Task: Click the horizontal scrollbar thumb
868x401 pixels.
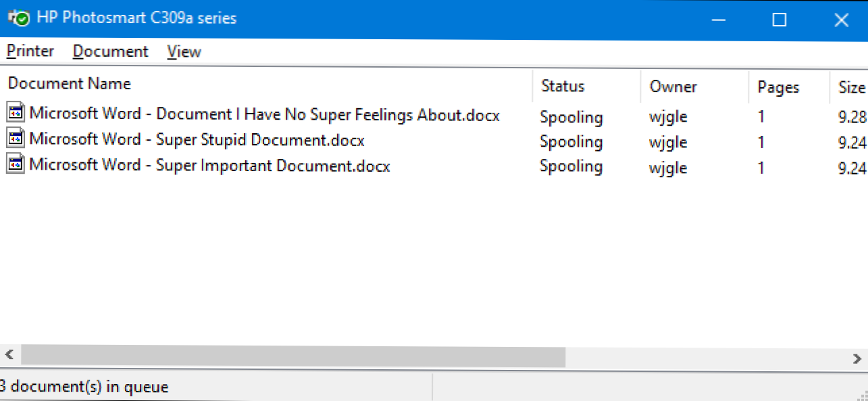Action: pos(292,356)
